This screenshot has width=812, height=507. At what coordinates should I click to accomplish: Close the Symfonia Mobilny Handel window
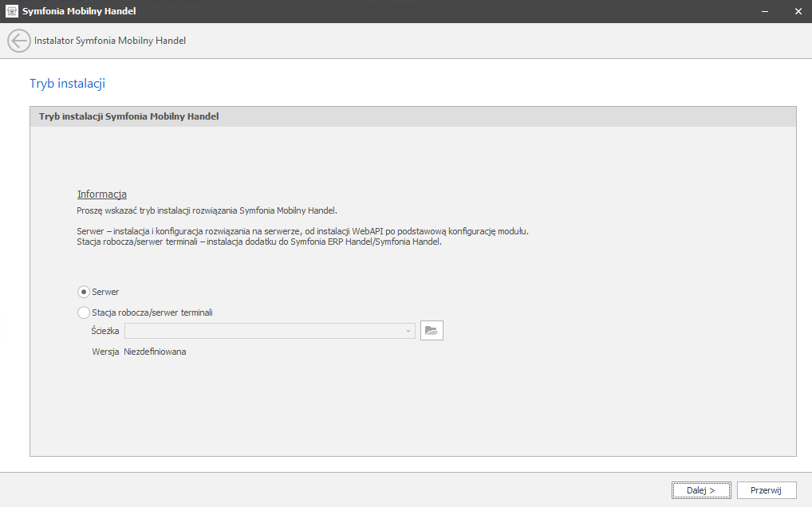pyautogui.click(x=797, y=11)
